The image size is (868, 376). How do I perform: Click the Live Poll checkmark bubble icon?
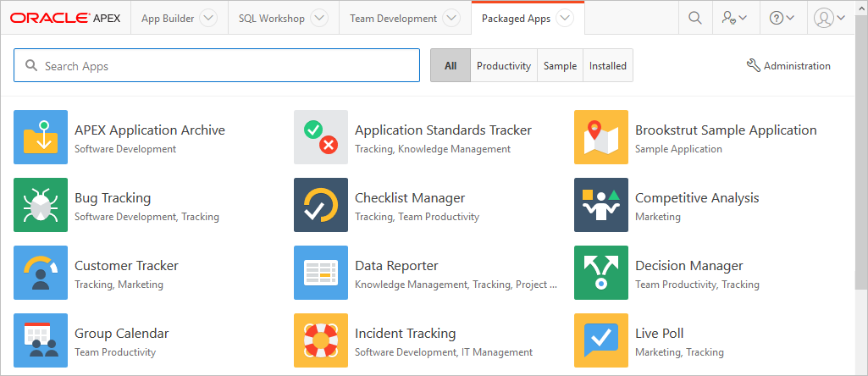tap(601, 340)
